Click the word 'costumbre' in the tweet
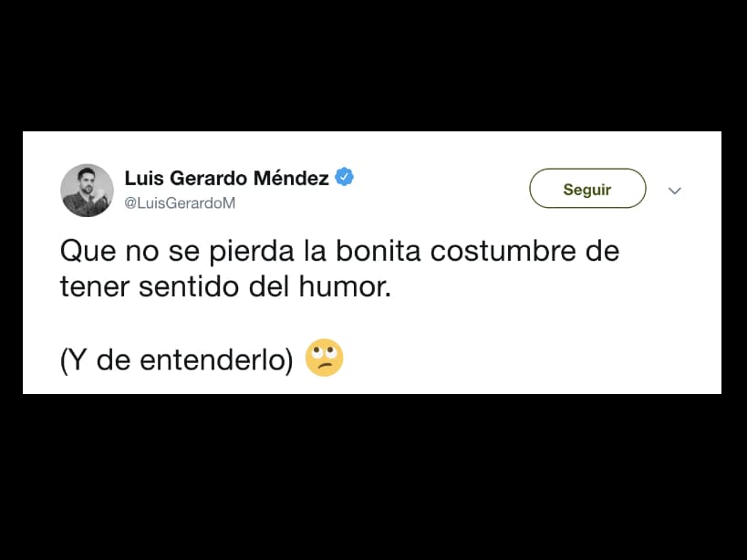Viewport: 747px width, 560px height. click(x=503, y=251)
